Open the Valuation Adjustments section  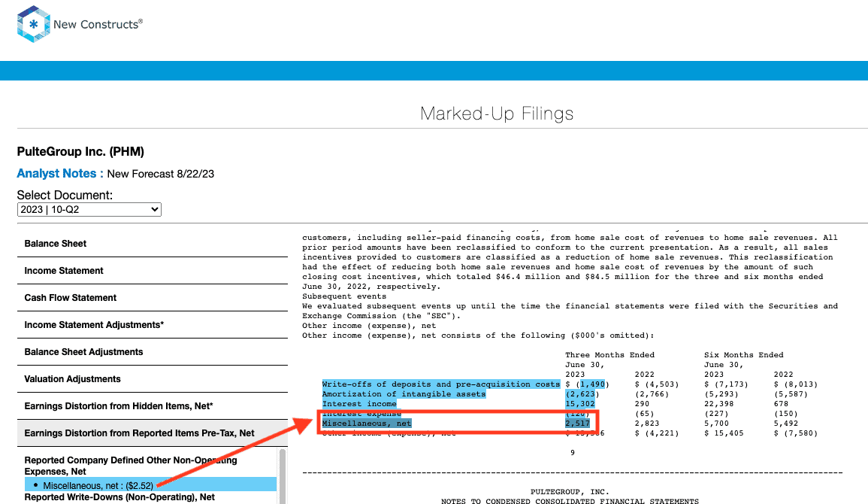click(x=153, y=379)
